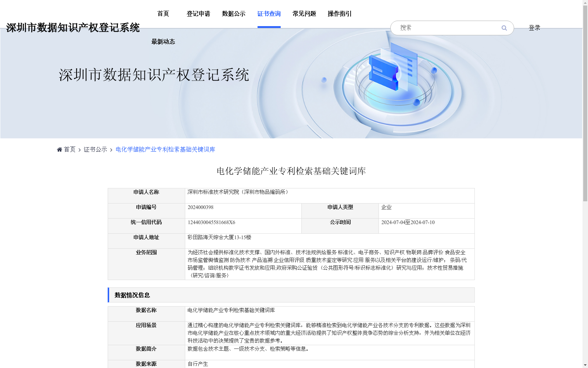Go to 数据公示 menu item
Viewport: 588px width, 368px height.
click(234, 14)
